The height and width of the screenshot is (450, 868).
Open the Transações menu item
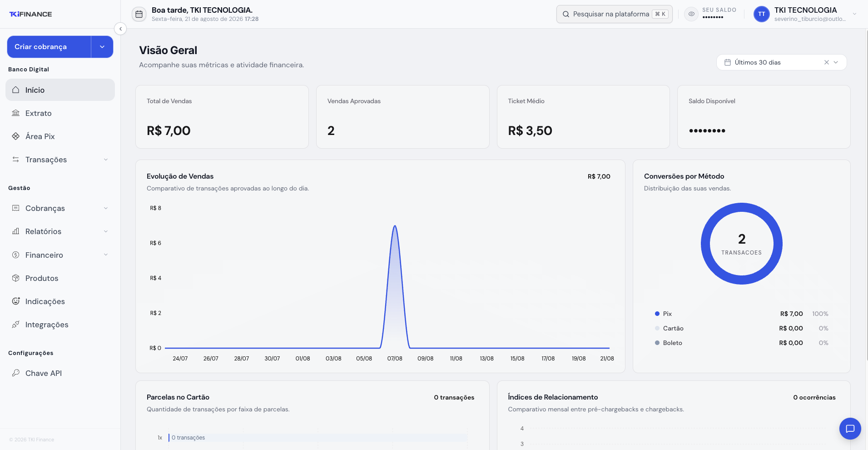pos(60,160)
